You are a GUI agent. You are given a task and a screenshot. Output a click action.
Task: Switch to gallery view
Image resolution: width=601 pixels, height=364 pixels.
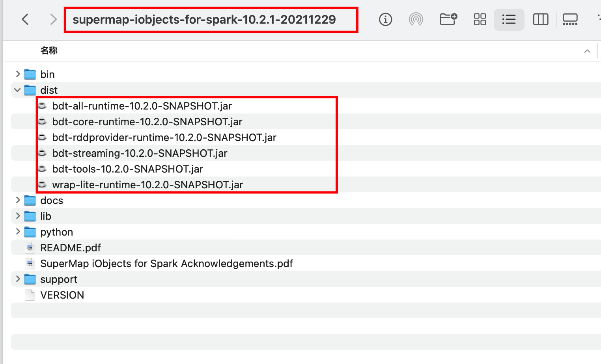click(570, 19)
